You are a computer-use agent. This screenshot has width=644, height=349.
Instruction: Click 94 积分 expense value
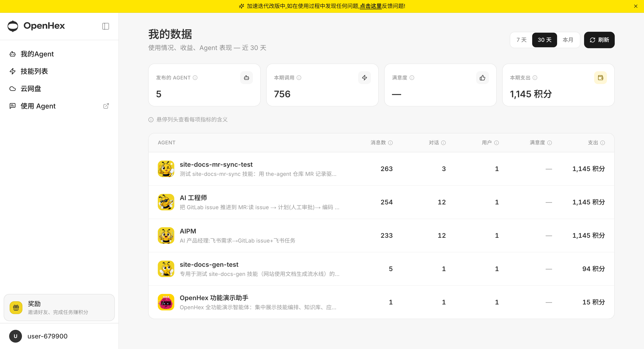click(x=593, y=269)
